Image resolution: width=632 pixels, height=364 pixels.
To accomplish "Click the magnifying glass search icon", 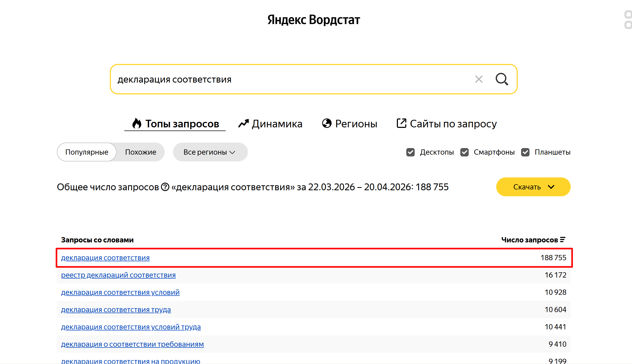I will pos(502,79).
